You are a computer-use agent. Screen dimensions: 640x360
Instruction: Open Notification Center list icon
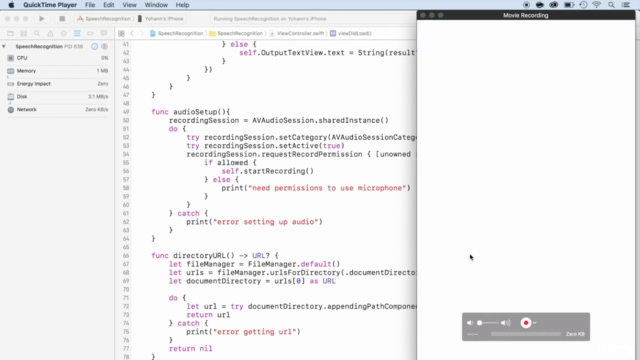pyautogui.click(x=626, y=5)
